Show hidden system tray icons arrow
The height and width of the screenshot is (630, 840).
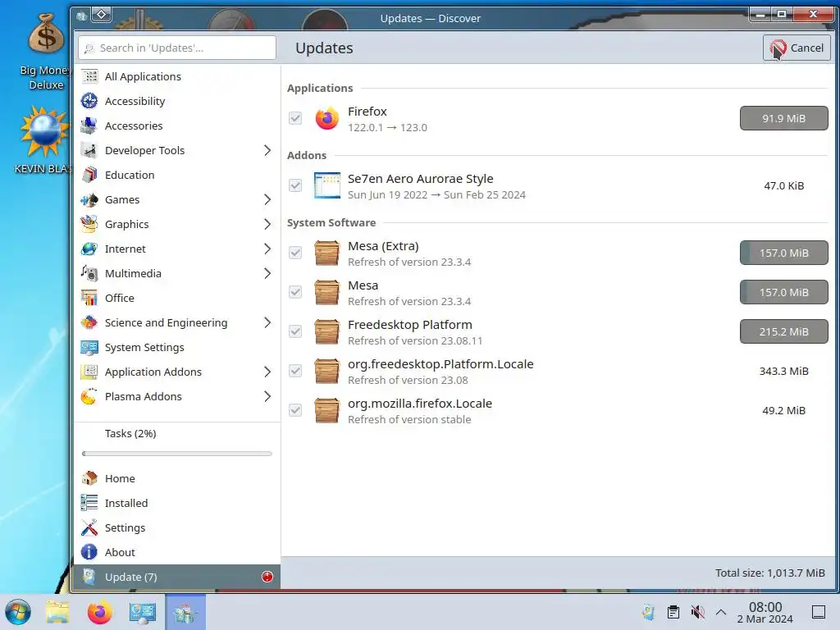[x=721, y=612]
